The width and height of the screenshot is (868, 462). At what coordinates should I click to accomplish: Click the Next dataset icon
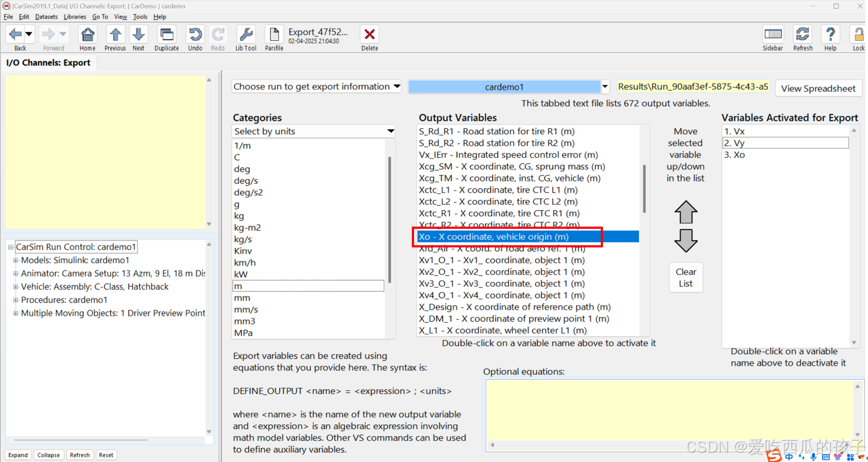(139, 34)
